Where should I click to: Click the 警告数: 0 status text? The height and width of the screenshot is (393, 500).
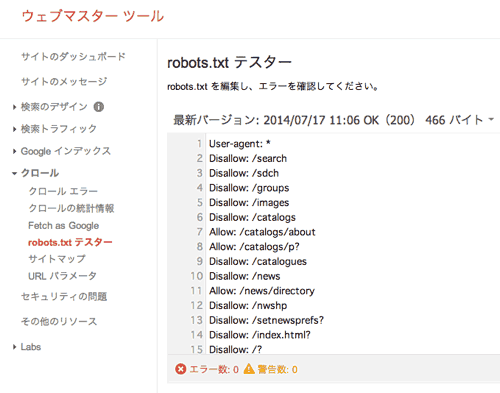click(277, 369)
